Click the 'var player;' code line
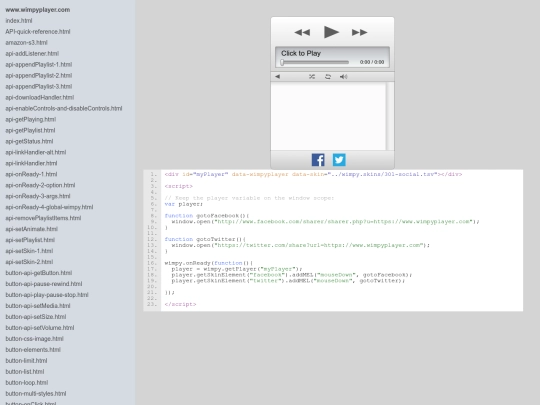Screen dimensions: 540x405 [184, 204]
